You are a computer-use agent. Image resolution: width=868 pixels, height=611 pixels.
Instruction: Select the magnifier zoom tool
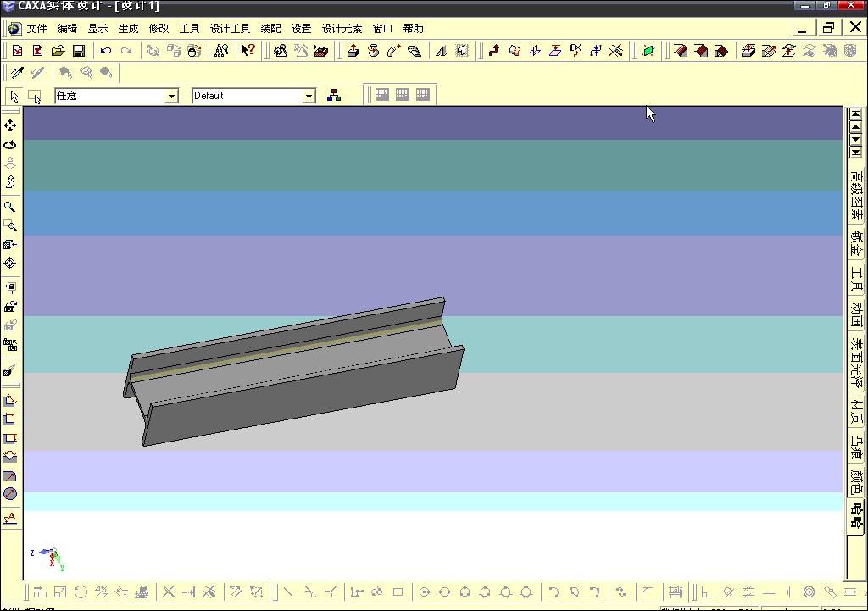10,207
